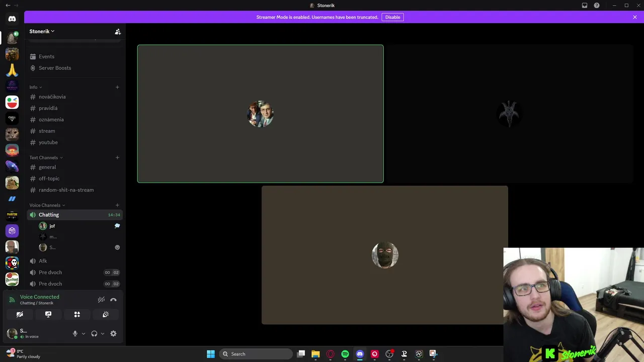Viewport: 644px width, 362px height.
Task: Open Discord inbox icon in title bar
Action: pos(585,6)
